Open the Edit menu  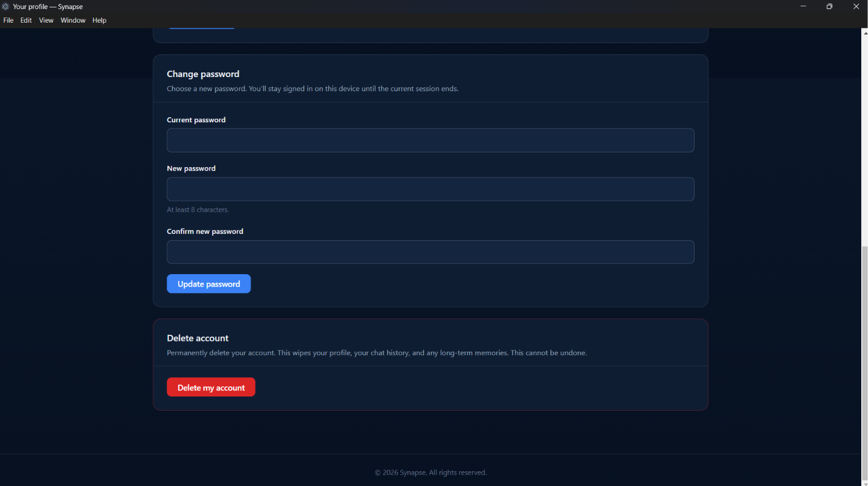coord(26,20)
